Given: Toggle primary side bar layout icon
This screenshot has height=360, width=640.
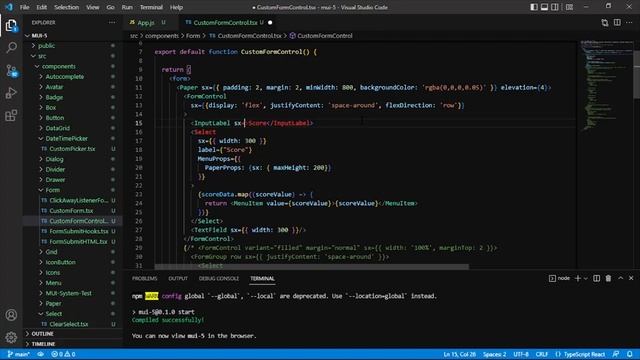Looking at the screenshot, I should 534,7.
